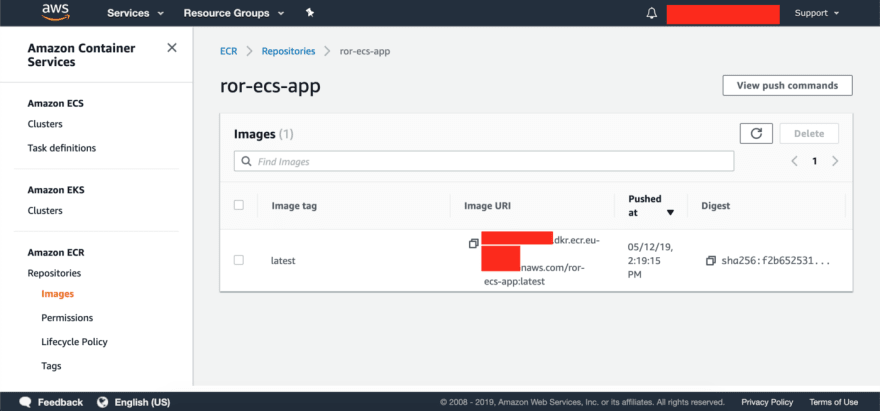This screenshot has height=411, width=880.
Task: Expand the Resource Groups dropdown
Action: (x=234, y=13)
